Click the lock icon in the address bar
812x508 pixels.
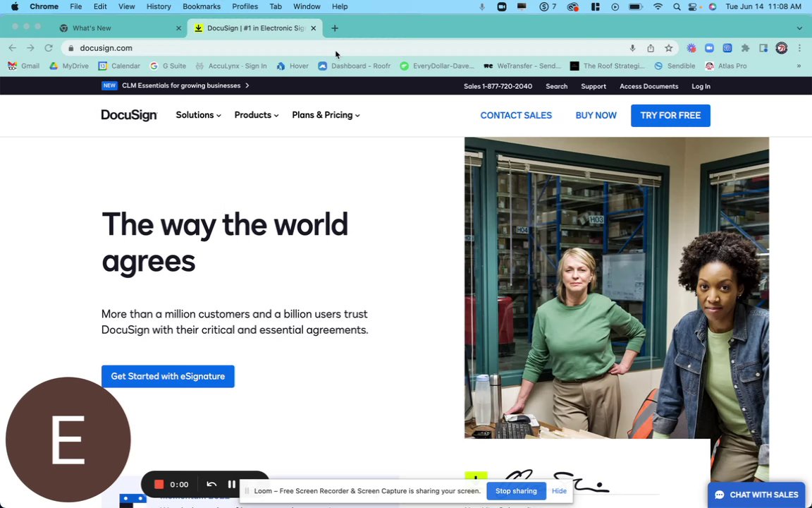[x=71, y=48]
